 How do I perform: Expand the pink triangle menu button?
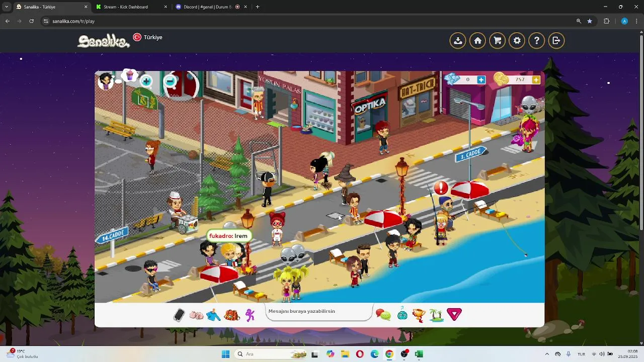pyautogui.click(x=454, y=315)
